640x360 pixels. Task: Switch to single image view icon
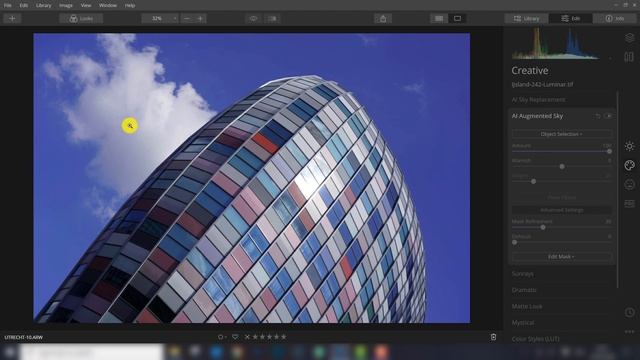pos(458,18)
